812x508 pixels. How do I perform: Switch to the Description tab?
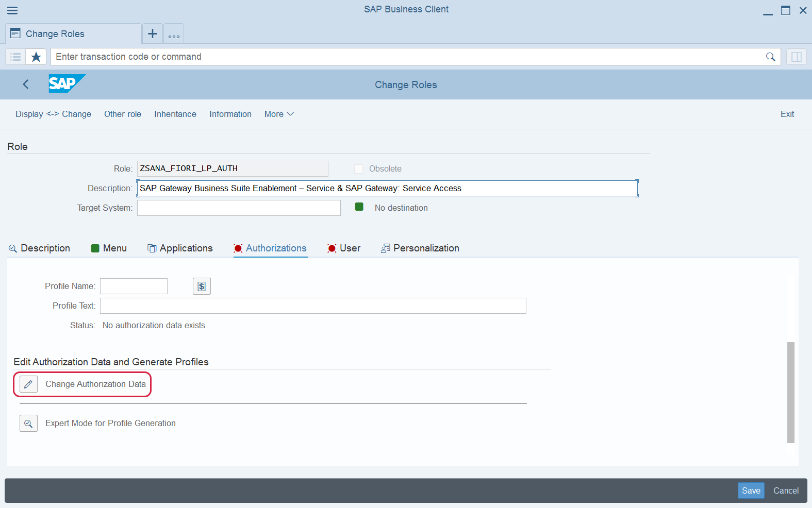tap(39, 248)
